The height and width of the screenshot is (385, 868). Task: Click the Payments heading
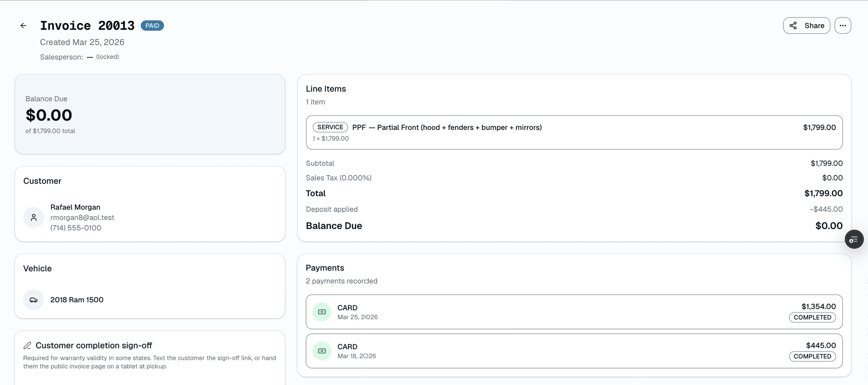click(325, 268)
